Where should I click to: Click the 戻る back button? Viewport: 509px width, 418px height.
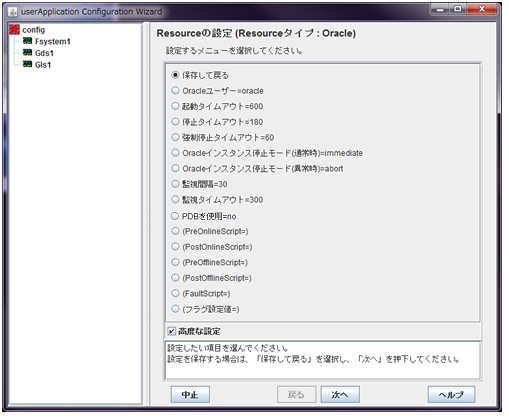(296, 395)
